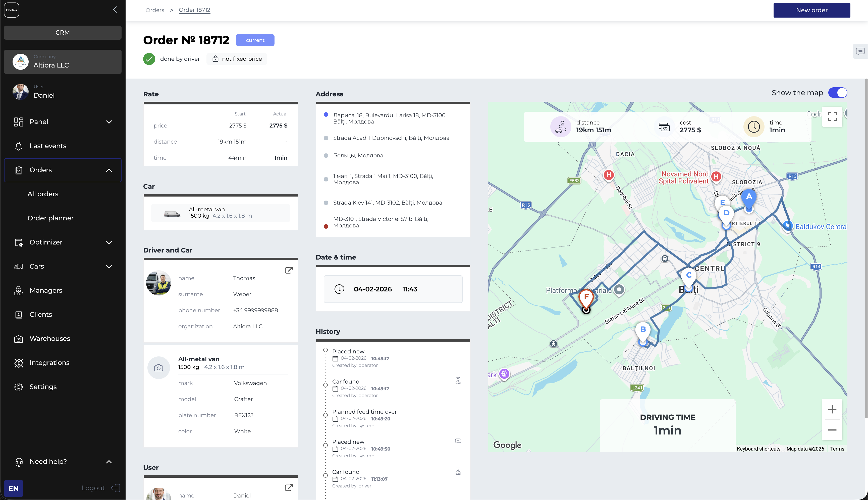Click the current status badge

point(255,40)
